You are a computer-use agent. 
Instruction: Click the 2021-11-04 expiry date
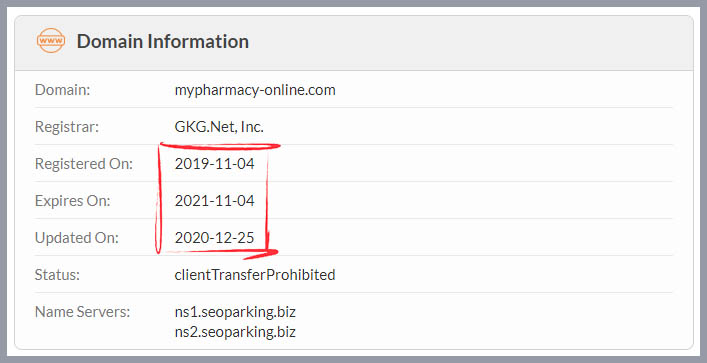[215, 201]
